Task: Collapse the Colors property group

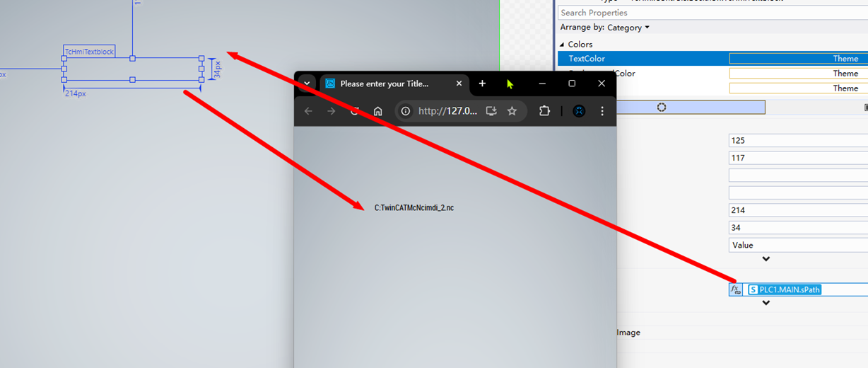Action: [x=563, y=45]
